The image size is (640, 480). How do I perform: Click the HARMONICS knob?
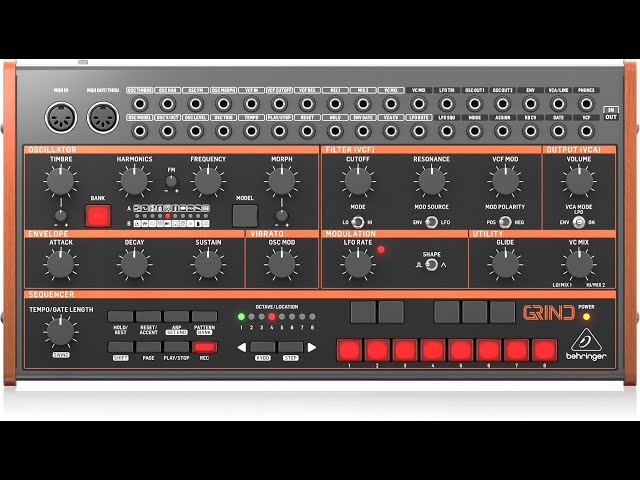coord(134,181)
